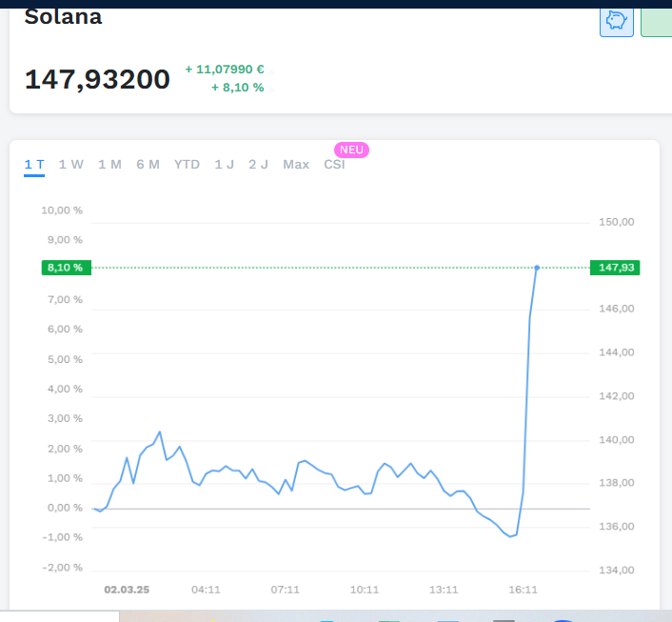Open the 1 J yearly view

coord(225,165)
